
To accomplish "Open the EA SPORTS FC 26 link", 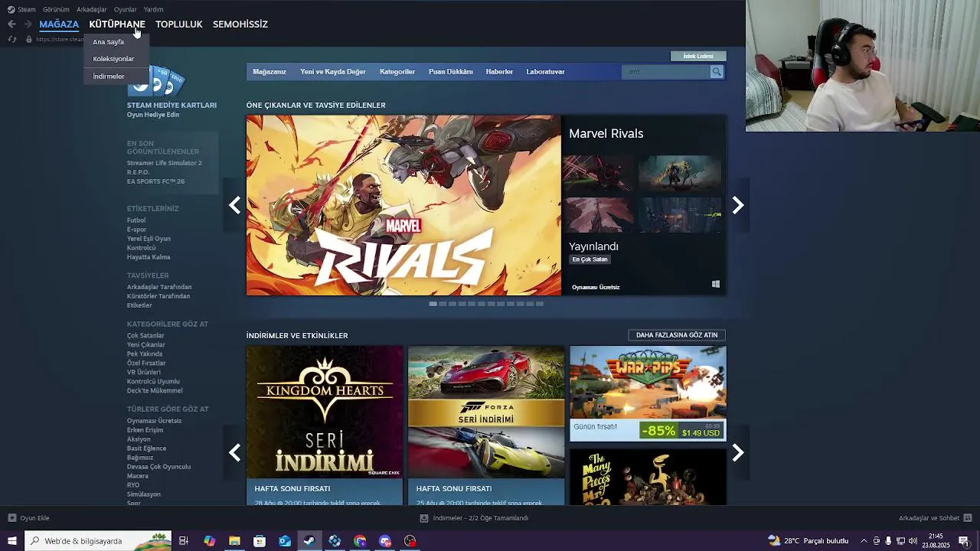I will pos(155,181).
